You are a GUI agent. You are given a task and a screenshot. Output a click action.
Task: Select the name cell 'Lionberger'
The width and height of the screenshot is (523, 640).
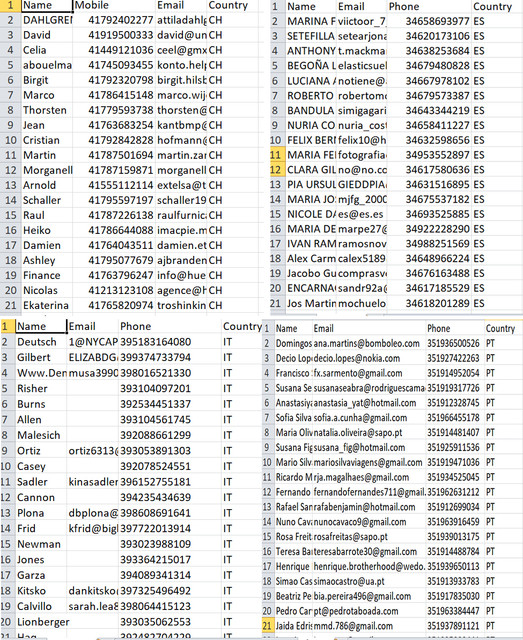click(x=40, y=622)
